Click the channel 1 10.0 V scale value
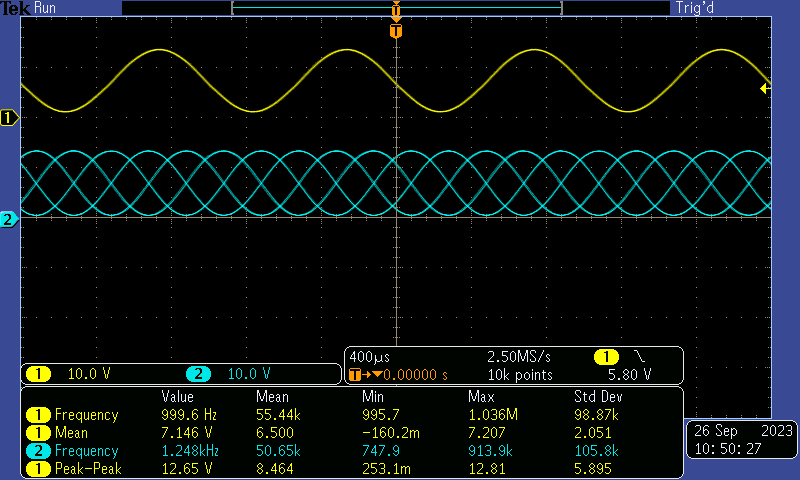The image size is (800, 480). coord(89,374)
